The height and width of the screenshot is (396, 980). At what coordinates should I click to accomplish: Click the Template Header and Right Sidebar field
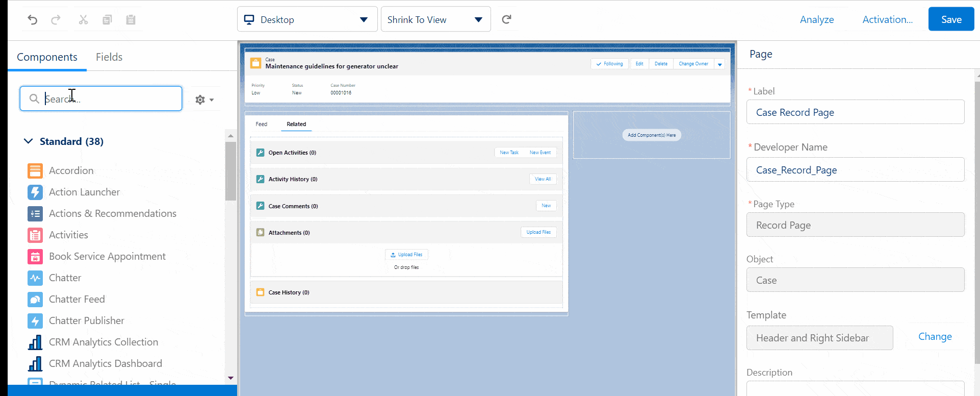click(x=819, y=338)
